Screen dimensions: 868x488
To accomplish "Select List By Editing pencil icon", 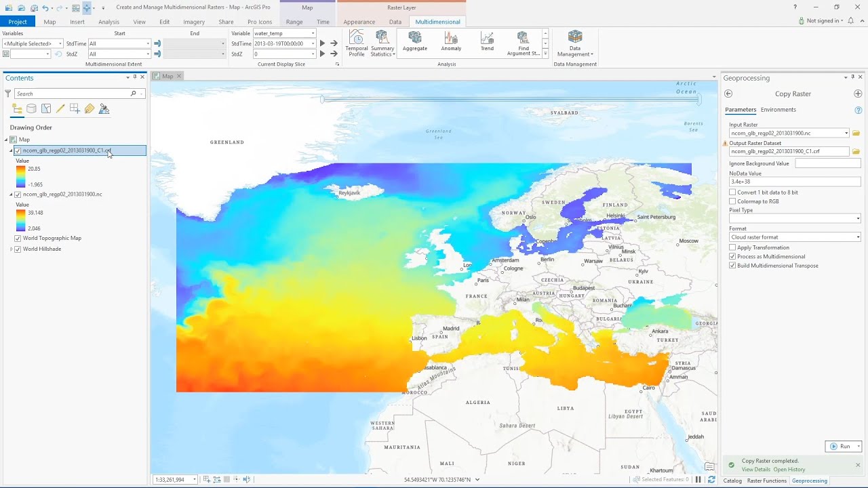I will click(60, 108).
